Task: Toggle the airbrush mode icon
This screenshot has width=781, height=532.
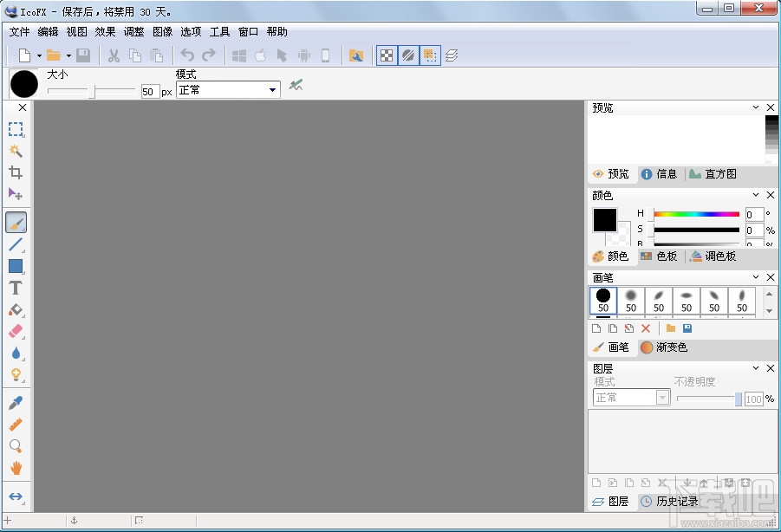Action: point(296,85)
